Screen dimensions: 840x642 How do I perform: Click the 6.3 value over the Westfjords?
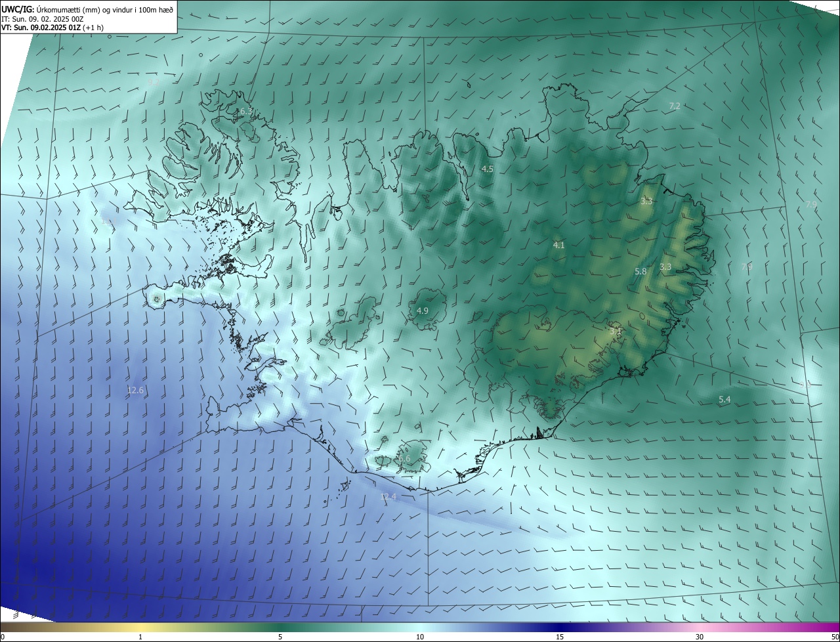(245, 112)
